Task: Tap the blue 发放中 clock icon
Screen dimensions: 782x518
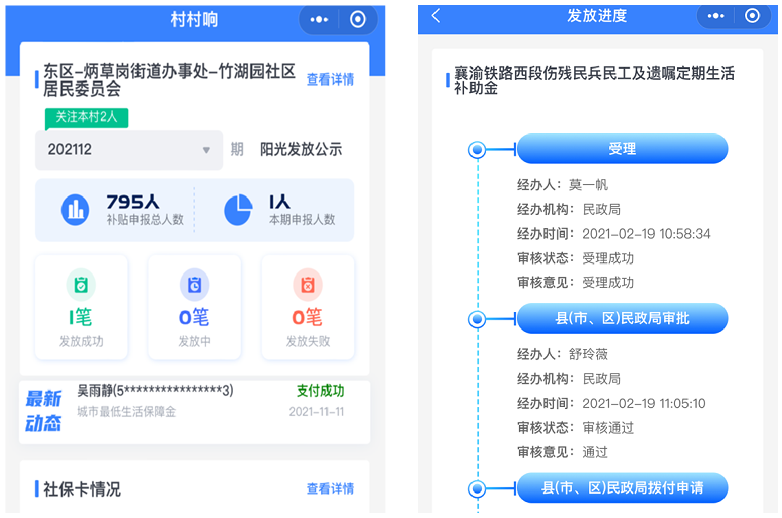Action: (195, 285)
